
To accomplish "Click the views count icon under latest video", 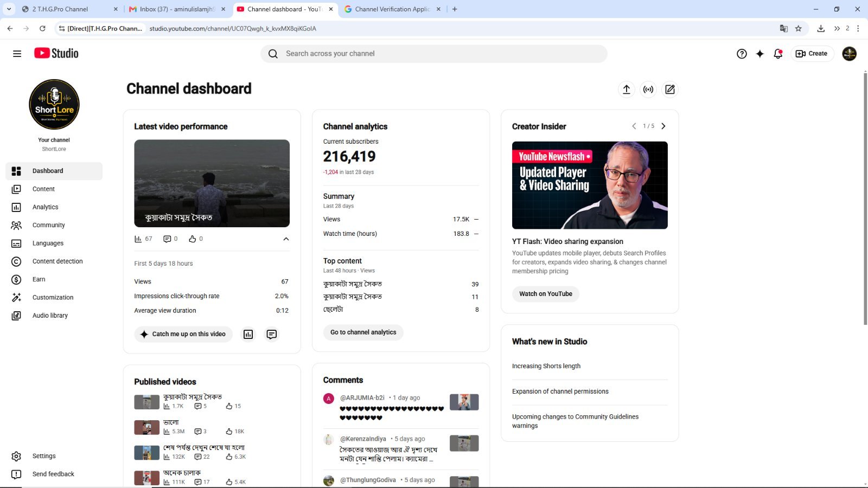I will [138, 239].
